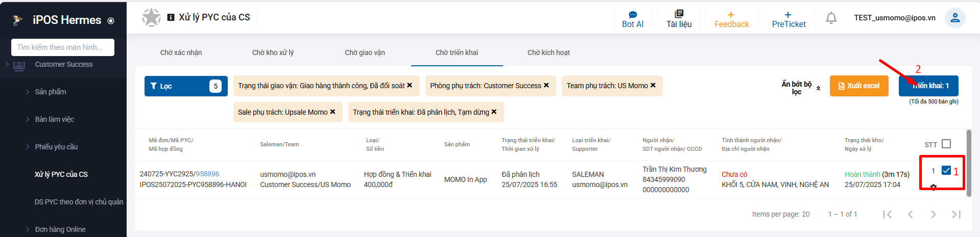Click the Xuất excel button
This screenshot has height=237, width=980.
pyautogui.click(x=858, y=86)
